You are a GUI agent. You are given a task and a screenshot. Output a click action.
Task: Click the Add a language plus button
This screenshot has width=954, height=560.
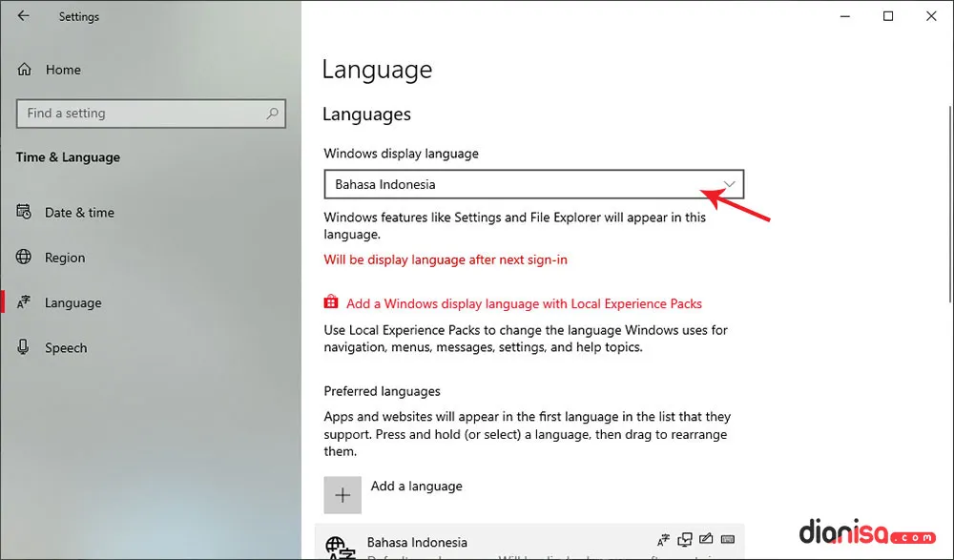(342, 494)
